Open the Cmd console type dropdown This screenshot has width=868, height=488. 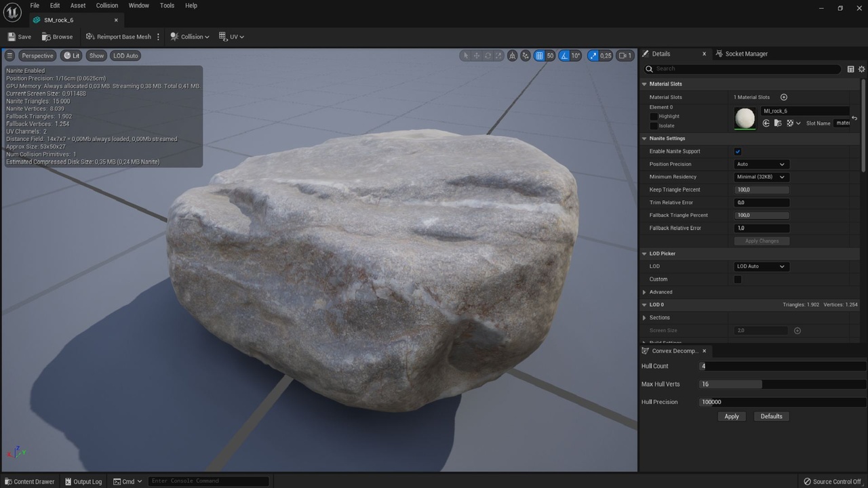tap(128, 481)
